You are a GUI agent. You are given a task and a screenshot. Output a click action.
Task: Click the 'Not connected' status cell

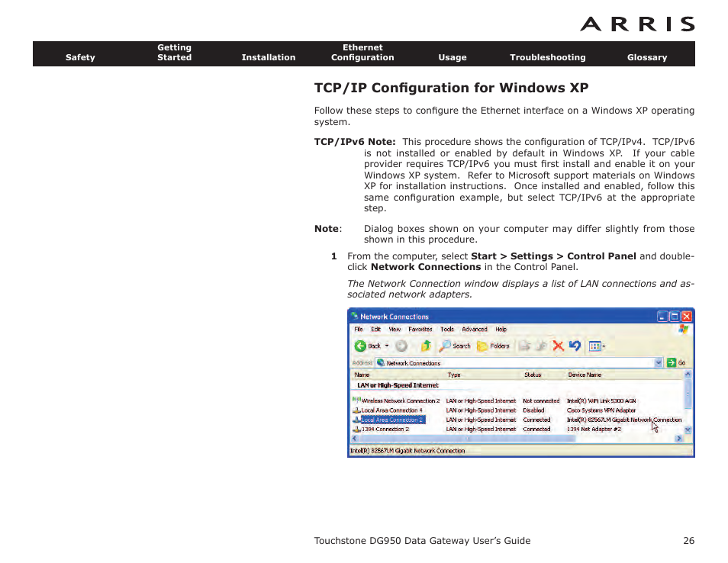[x=541, y=401]
